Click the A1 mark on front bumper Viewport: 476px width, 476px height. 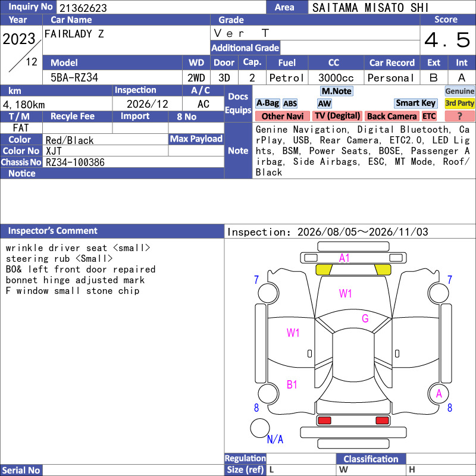[344, 258]
